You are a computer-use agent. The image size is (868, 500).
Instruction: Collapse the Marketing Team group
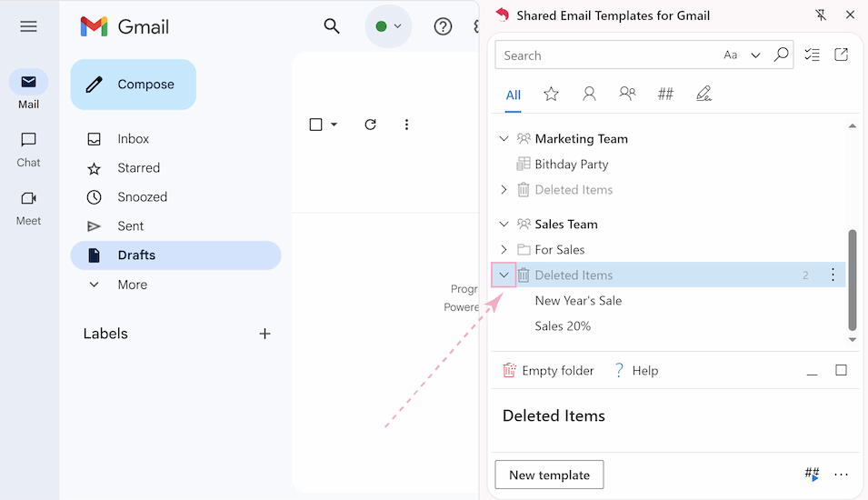pyautogui.click(x=504, y=138)
